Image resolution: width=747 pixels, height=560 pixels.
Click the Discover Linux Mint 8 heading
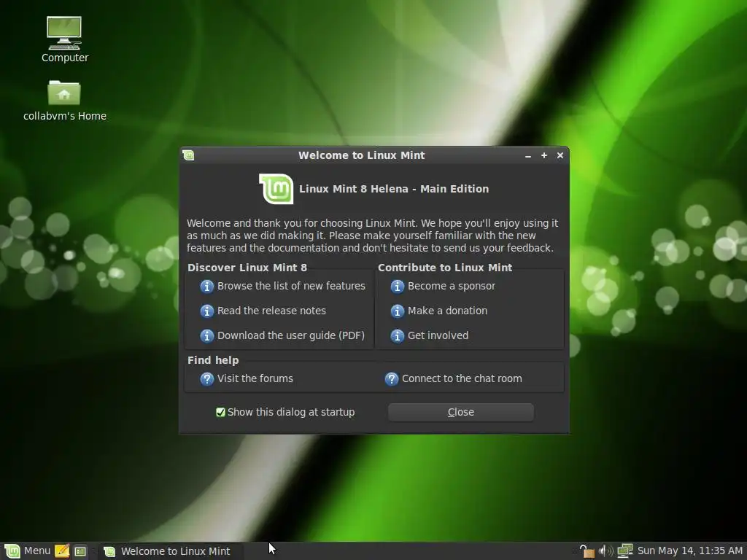tap(247, 268)
